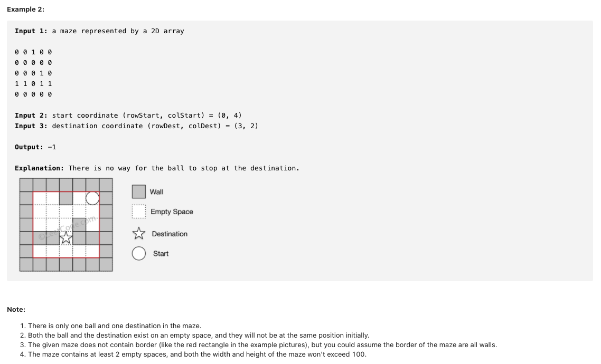This screenshot has width=601, height=364.
Task: Click the Destination star legend icon
Action: [139, 234]
